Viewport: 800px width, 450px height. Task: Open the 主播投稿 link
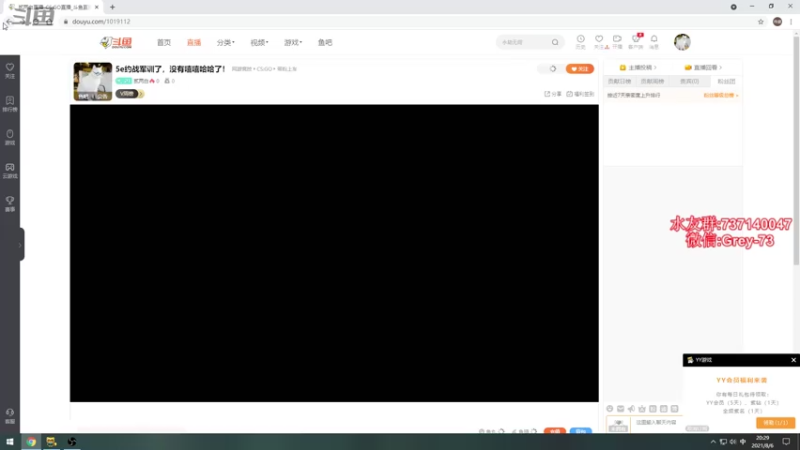pyautogui.click(x=638, y=67)
